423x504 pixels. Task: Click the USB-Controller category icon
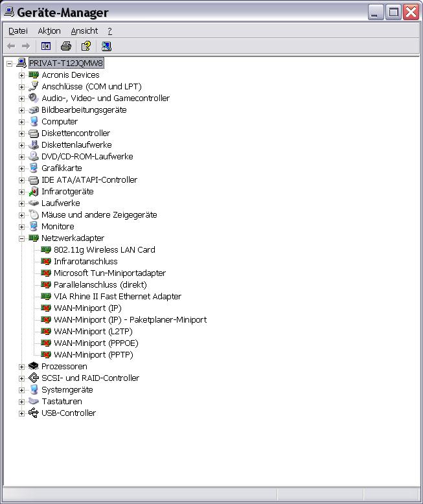point(34,413)
